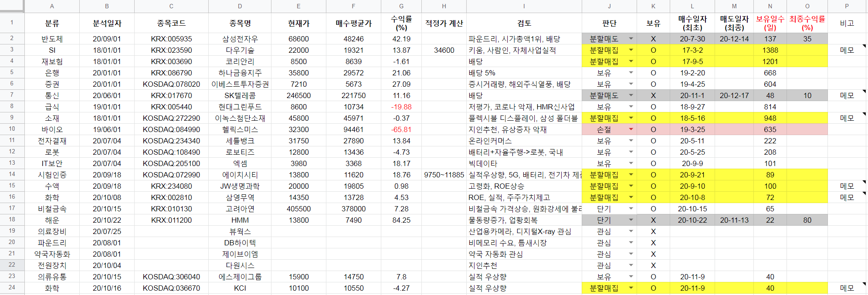Click the 반도체 category cell
Viewport: 868px width, 295px height.
[x=52, y=39]
